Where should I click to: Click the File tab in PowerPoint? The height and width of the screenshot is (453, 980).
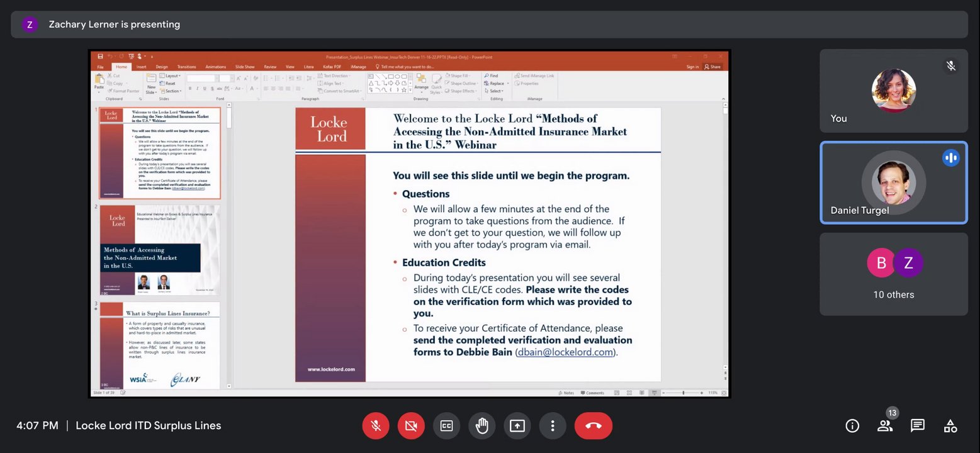point(101,67)
